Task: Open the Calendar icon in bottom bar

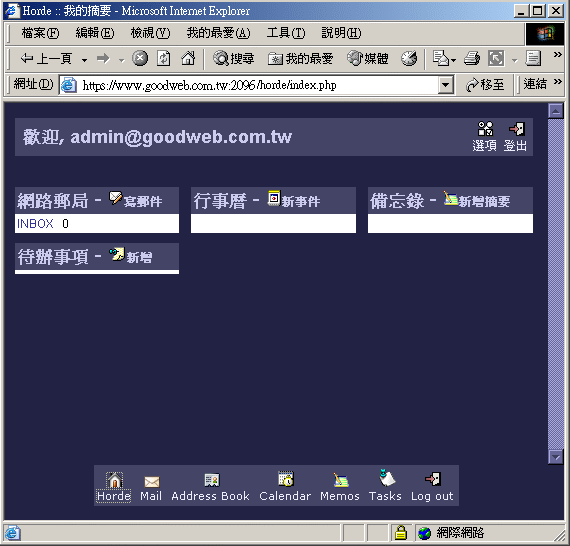Action: tap(286, 479)
